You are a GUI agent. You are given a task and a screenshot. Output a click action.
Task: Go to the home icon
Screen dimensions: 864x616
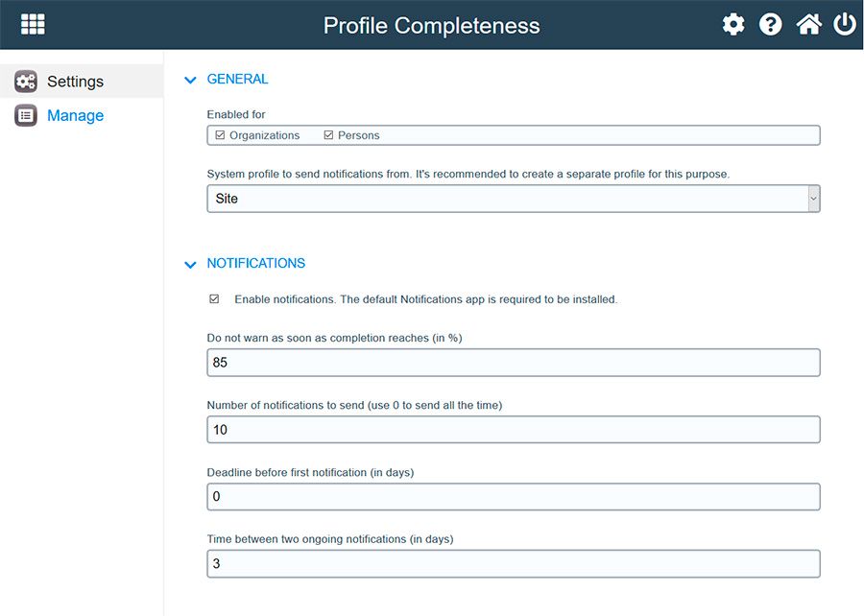point(808,25)
